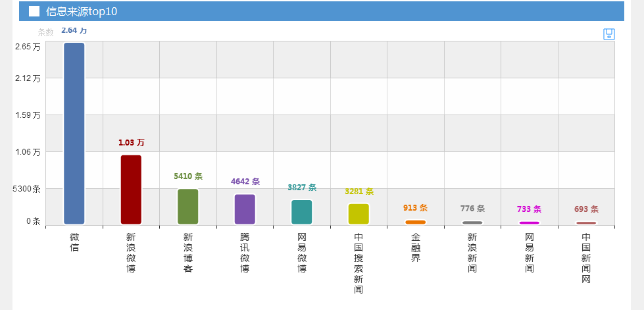
Task: Click the 693 条 value label
Action: [x=586, y=209]
